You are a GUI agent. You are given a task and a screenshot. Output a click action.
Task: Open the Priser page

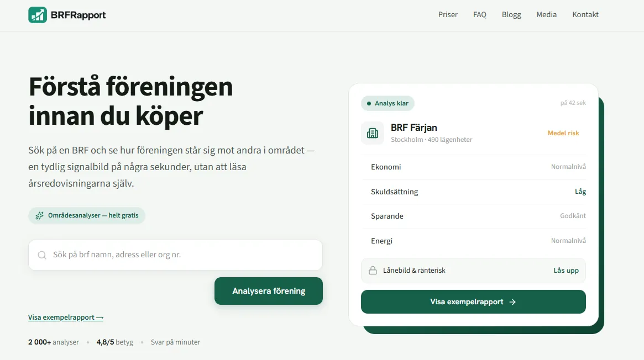point(448,15)
